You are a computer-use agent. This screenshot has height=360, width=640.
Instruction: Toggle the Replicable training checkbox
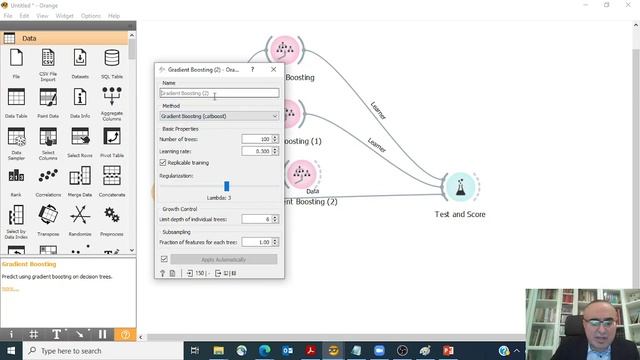pyautogui.click(x=163, y=162)
